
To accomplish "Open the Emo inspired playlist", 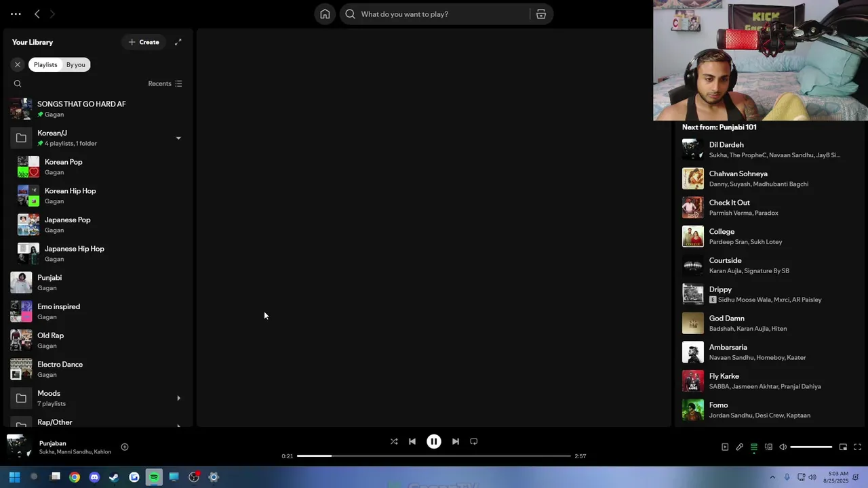I will click(98, 311).
